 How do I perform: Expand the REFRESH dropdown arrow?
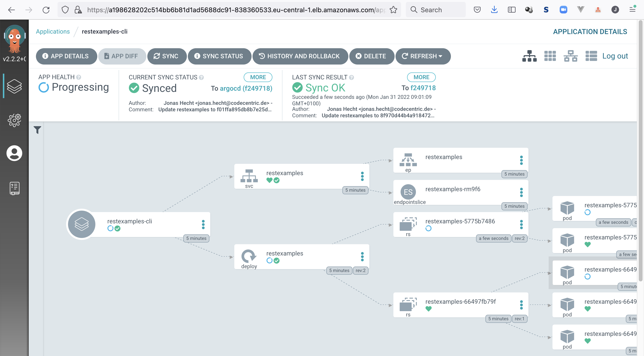pyautogui.click(x=441, y=56)
